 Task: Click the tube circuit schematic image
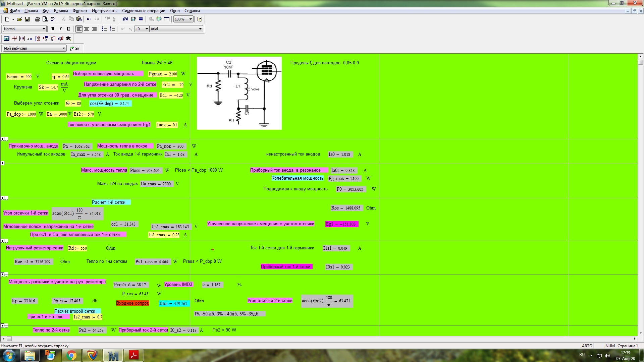pyautogui.click(x=239, y=93)
